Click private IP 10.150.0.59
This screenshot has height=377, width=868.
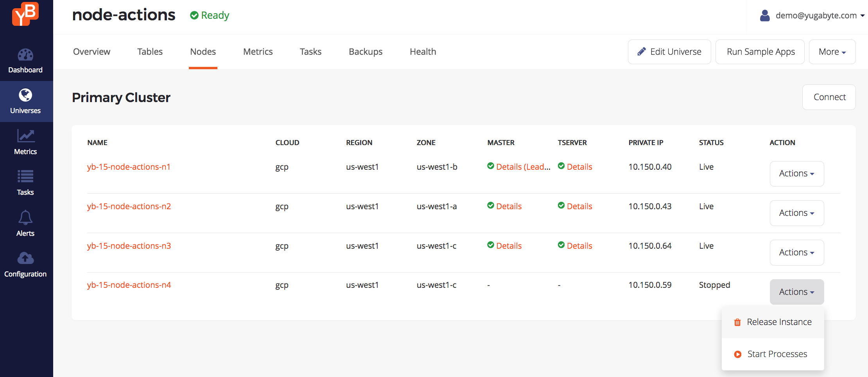click(650, 285)
